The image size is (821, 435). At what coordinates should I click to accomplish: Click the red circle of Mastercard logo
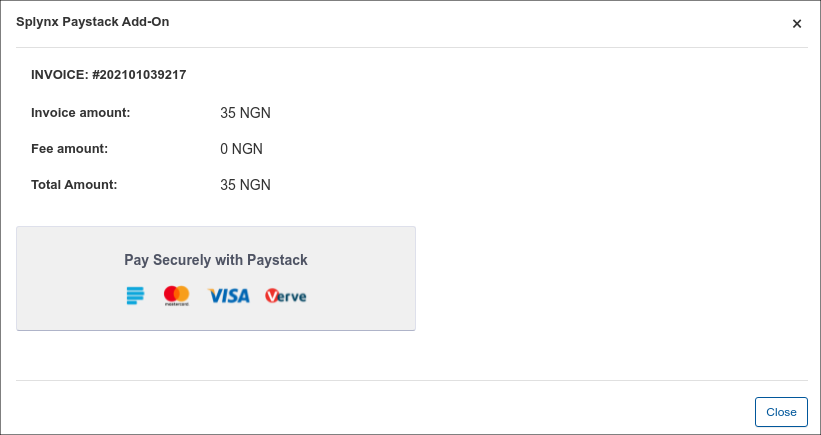(x=171, y=294)
